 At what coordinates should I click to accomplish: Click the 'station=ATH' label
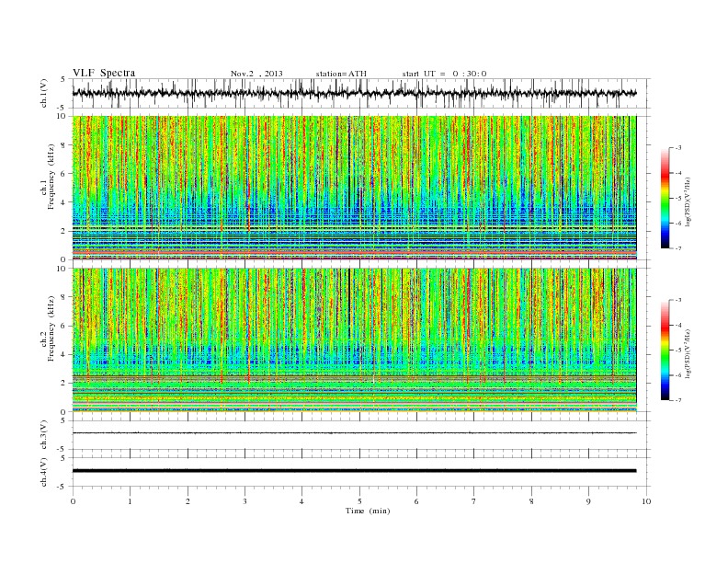tap(341, 74)
